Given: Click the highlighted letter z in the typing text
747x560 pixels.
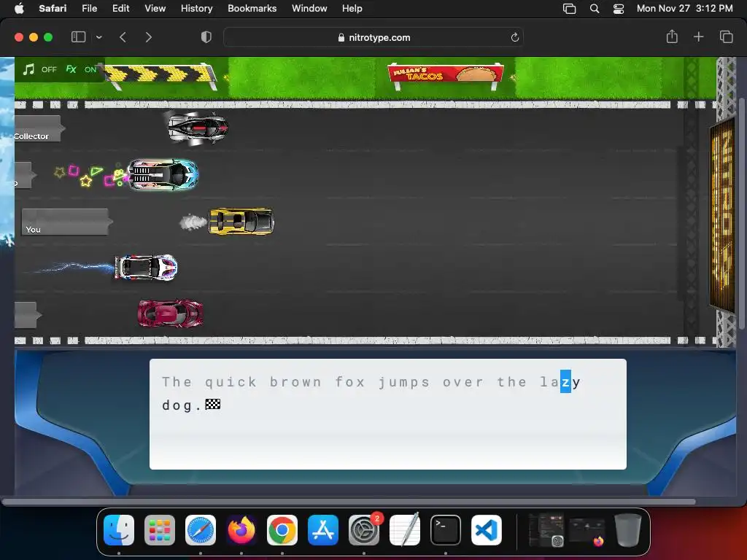Looking at the screenshot, I should pos(565,381).
